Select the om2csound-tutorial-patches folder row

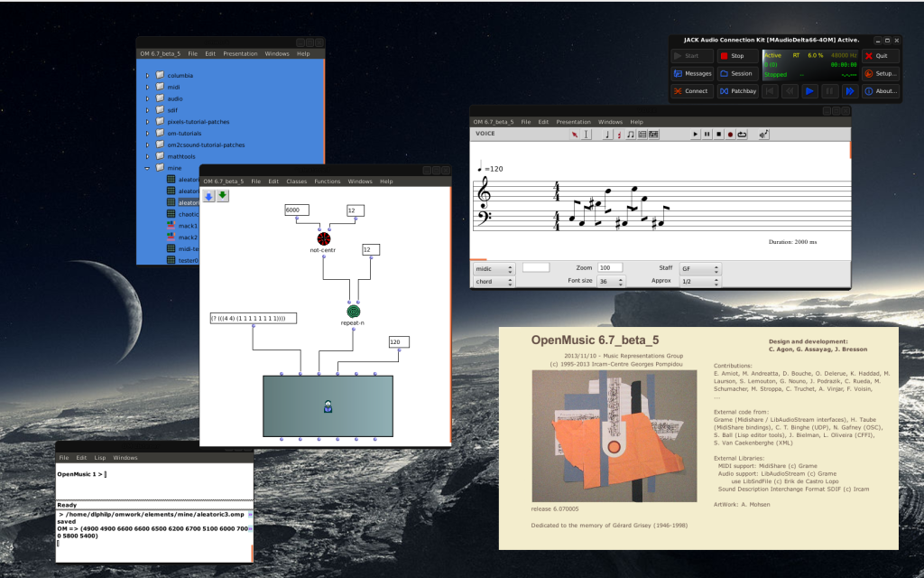tap(206, 145)
